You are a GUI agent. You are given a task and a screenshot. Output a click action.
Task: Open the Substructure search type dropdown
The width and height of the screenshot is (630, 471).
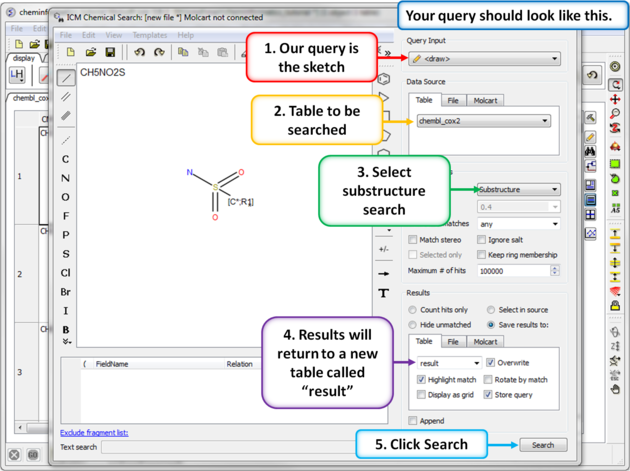(x=517, y=189)
